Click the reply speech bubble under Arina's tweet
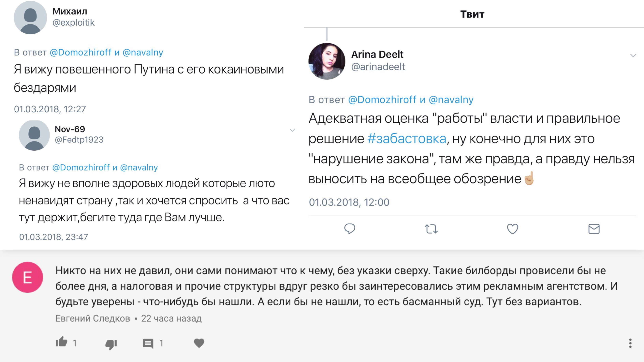This screenshot has height=362, width=644. (x=349, y=229)
